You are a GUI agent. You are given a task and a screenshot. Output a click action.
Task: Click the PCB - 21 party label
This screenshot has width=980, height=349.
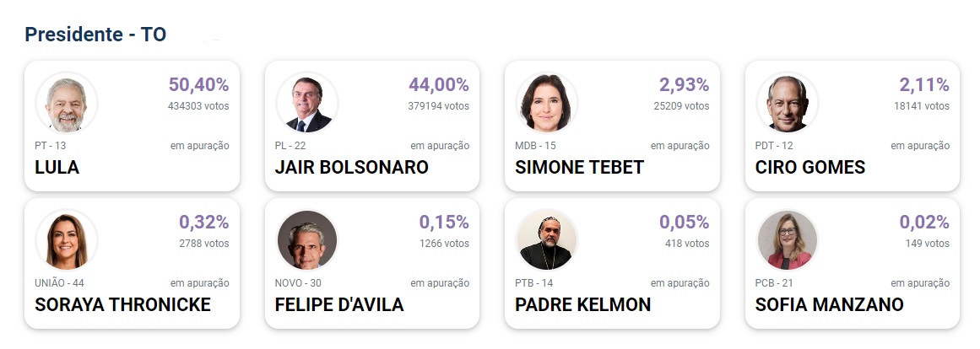point(774,282)
